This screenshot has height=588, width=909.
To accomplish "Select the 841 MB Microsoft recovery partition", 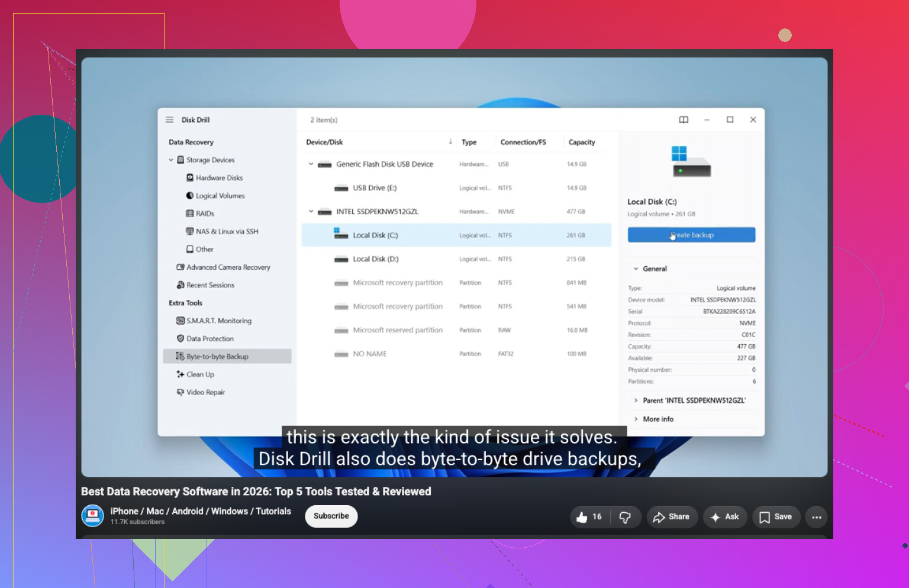I will [456, 283].
